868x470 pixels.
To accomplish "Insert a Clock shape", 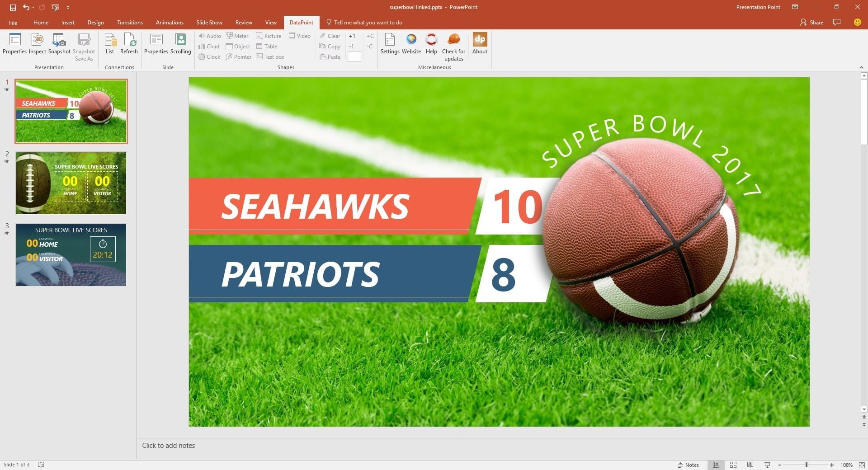I will (209, 57).
